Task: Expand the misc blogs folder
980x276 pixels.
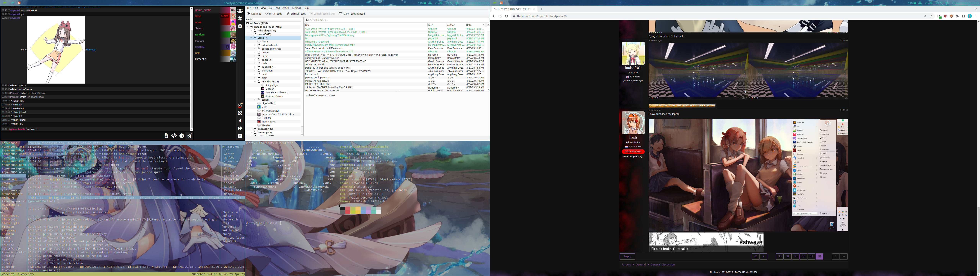Action: tap(251, 30)
